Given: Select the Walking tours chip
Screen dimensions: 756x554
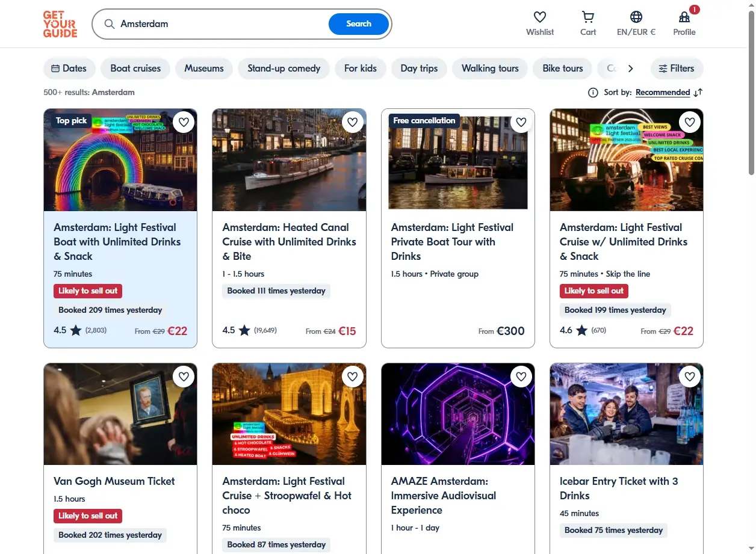Looking at the screenshot, I should click(490, 69).
